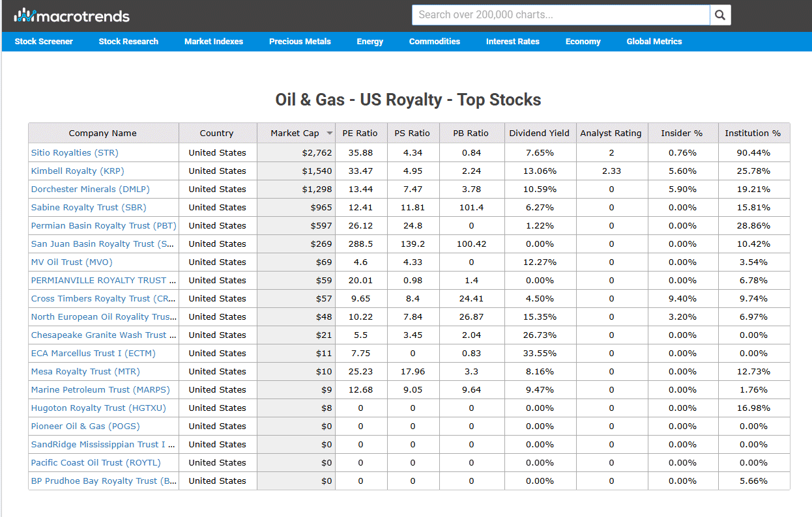The image size is (812, 517).
Task: Sort table by the Dividend Yield header
Action: click(x=540, y=133)
